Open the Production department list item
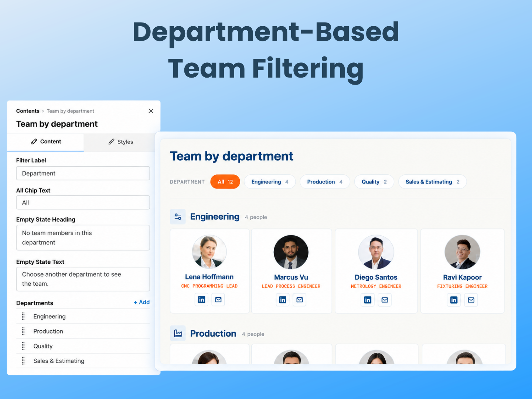The width and height of the screenshot is (532, 399). (83, 331)
